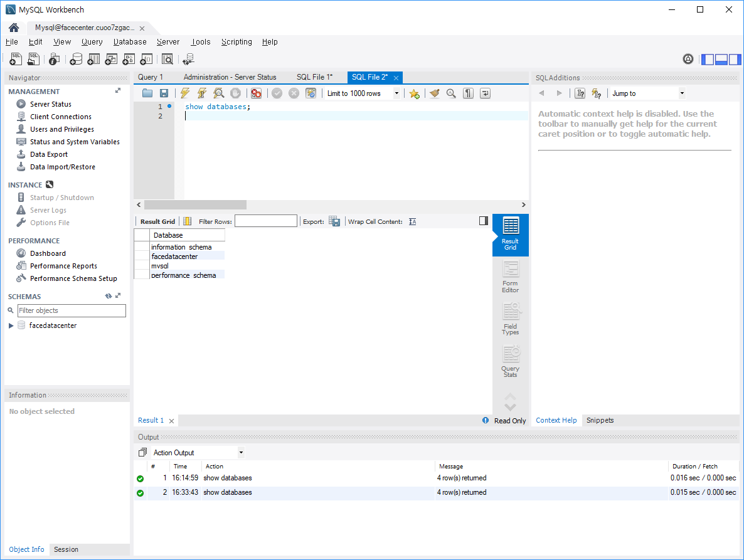
Task: Toggle result side panel visibility
Action: pos(484,221)
